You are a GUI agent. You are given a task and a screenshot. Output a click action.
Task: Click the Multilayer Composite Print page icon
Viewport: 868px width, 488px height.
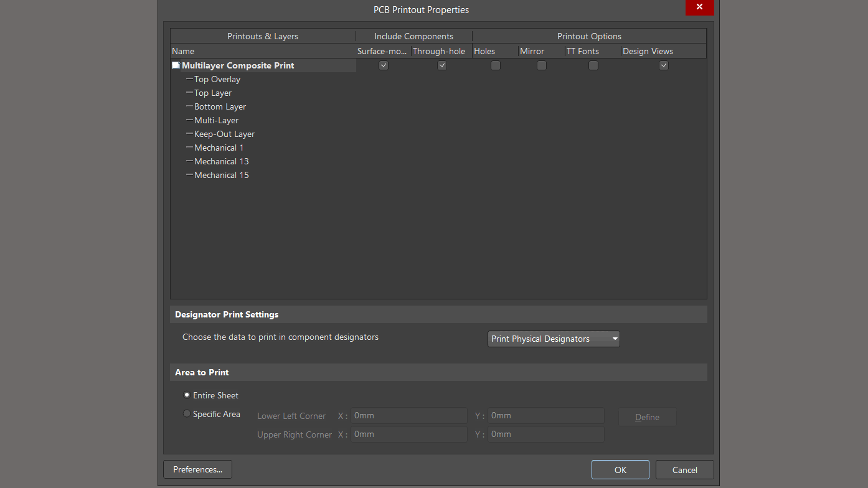click(x=176, y=65)
